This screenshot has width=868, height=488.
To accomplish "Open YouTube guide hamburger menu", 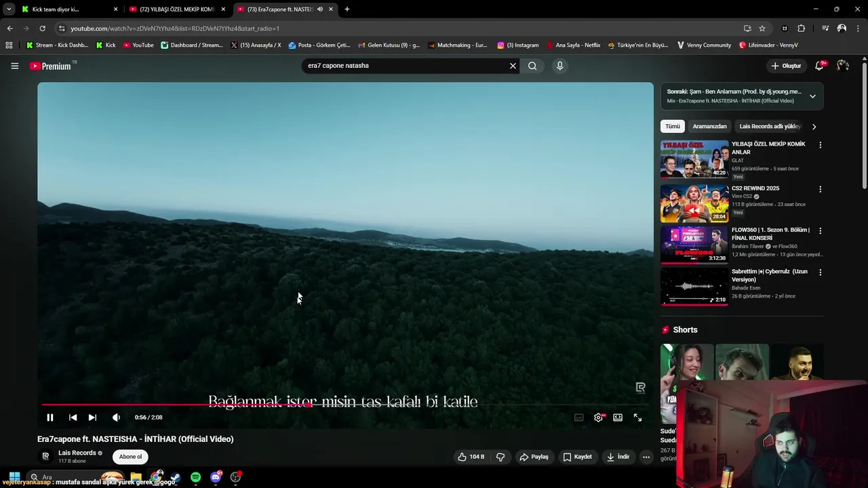I will (x=14, y=66).
